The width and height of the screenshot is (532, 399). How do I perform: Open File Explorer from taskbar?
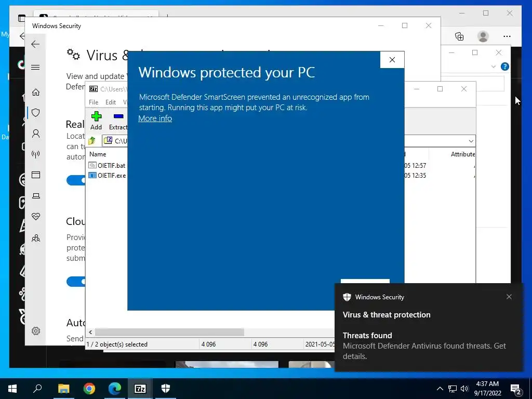(x=63, y=389)
